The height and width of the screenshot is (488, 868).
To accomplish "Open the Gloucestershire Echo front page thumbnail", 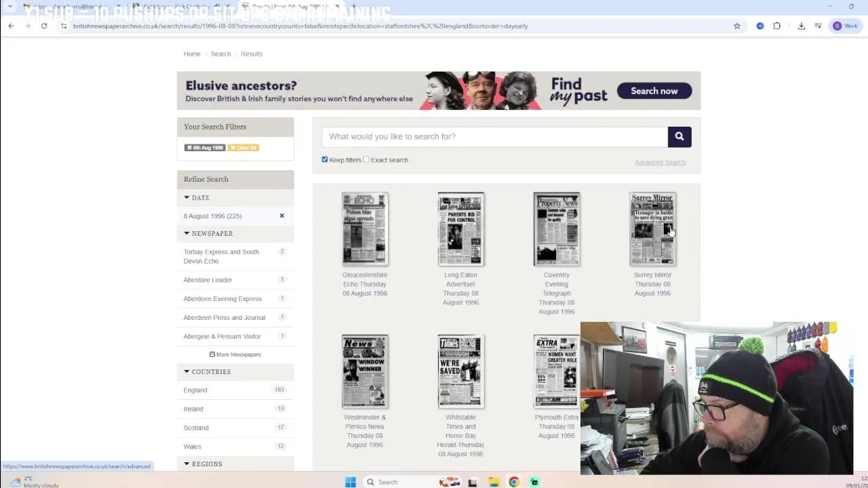I will click(365, 229).
